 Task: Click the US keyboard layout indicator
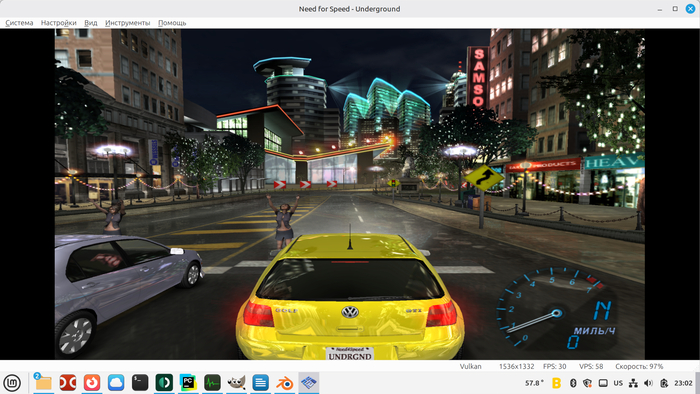618,383
